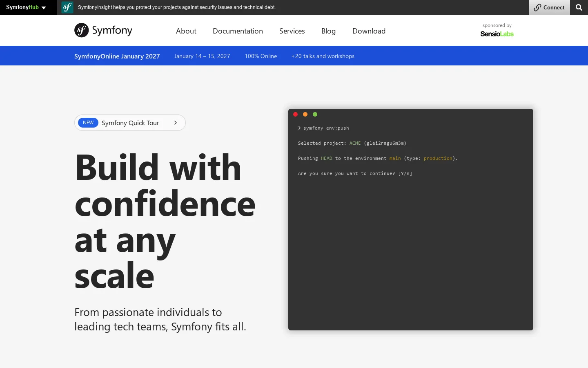The width and height of the screenshot is (588, 368).
Task: Open search with the magnifier icon
Action: coord(579,7)
